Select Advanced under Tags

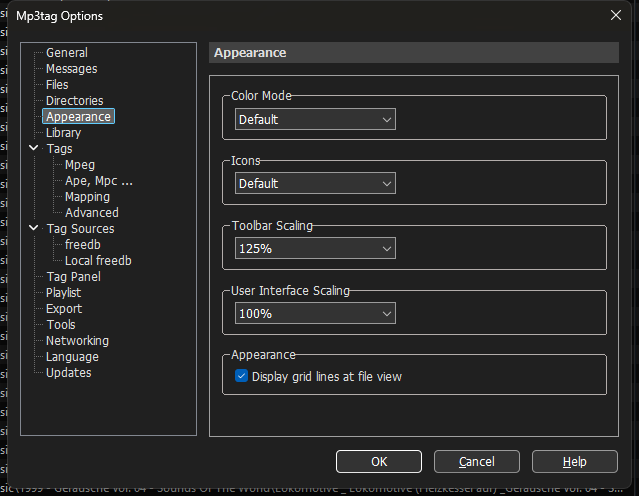click(92, 212)
